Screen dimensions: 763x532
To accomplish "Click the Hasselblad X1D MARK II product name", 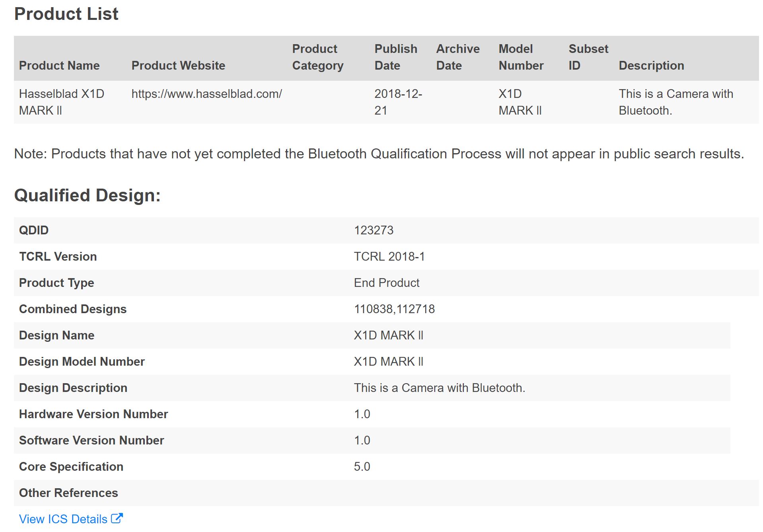I will 61,102.
